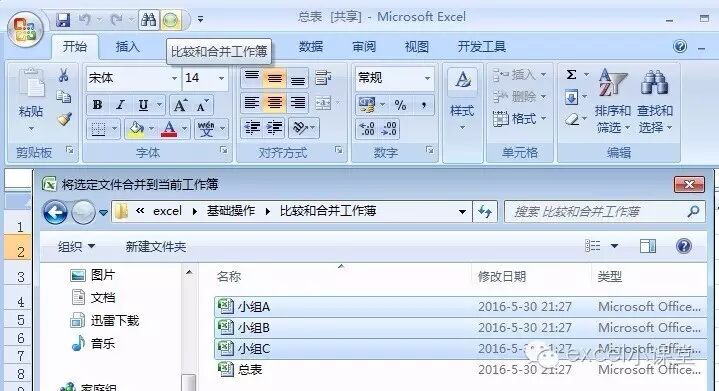Viewport: 719px width, 391px height.
Task: Click Increase Indent icon
Action: (274, 128)
